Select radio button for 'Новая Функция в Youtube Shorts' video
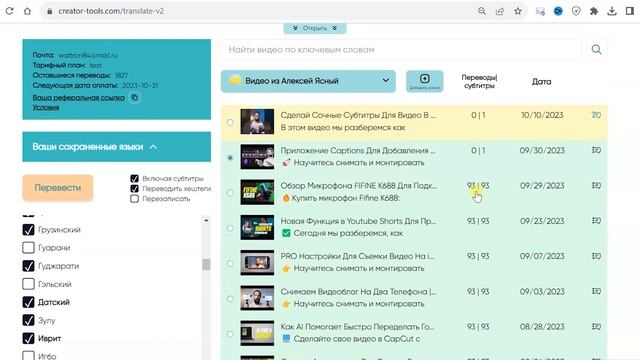Screen dimensions: 640x360 (230, 228)
